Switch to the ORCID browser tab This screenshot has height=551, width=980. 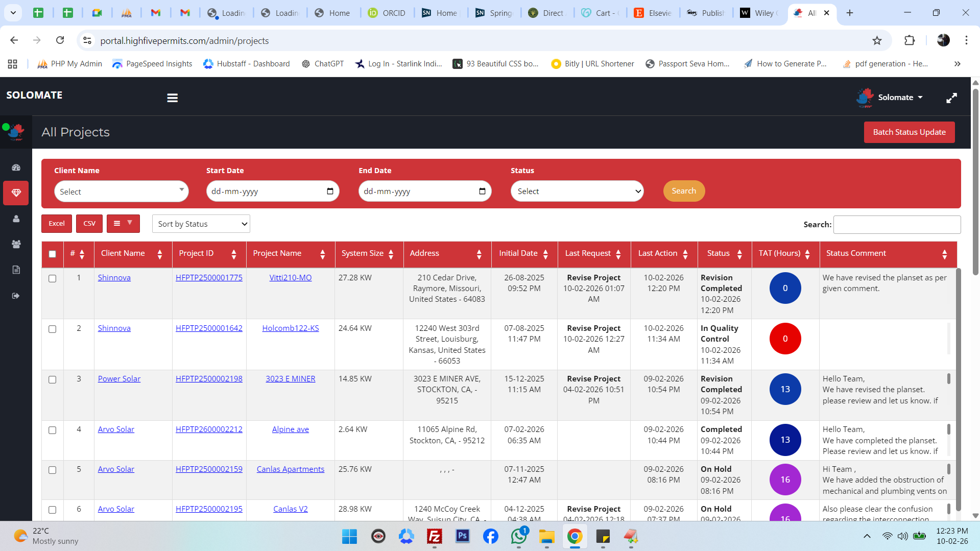click(387, 13)
